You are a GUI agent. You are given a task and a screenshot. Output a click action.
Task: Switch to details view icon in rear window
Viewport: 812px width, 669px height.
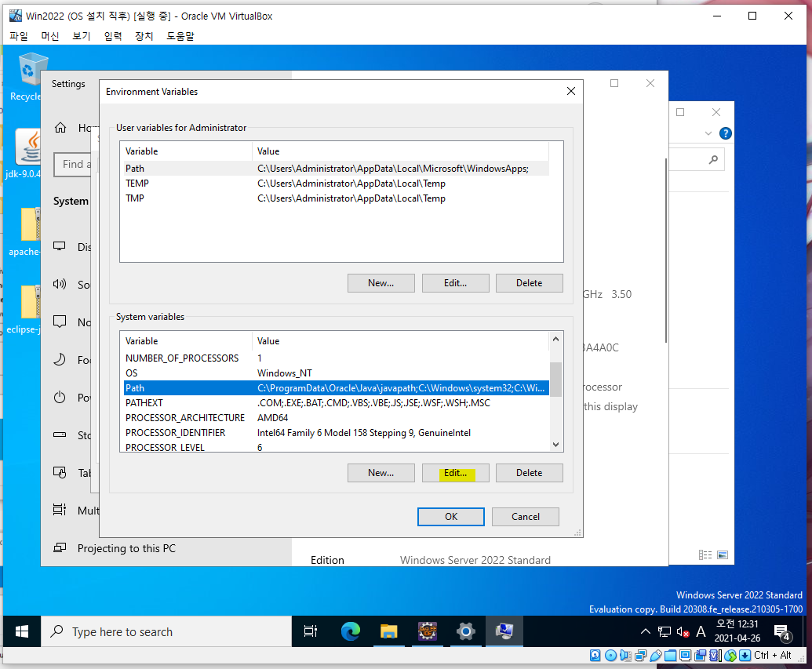705,555
